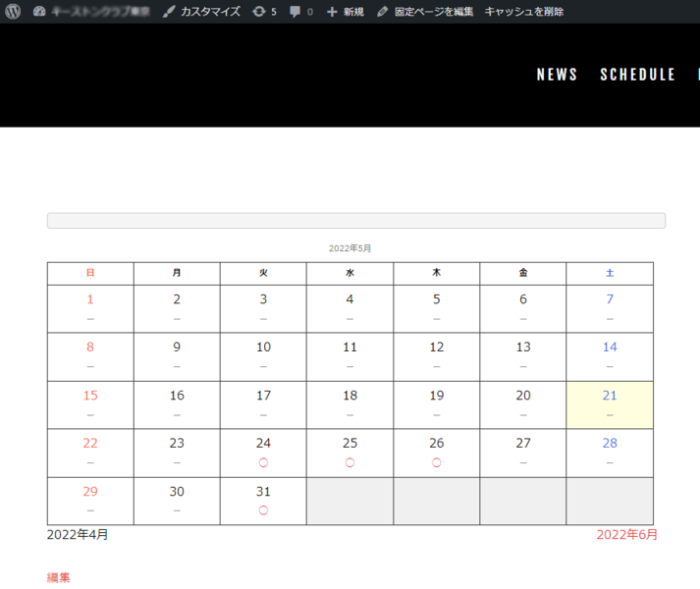Image resolution: width=700 pixels, height=589 pixels.
Task: Click the 2022年5月 calendar title
Action: 350,248
